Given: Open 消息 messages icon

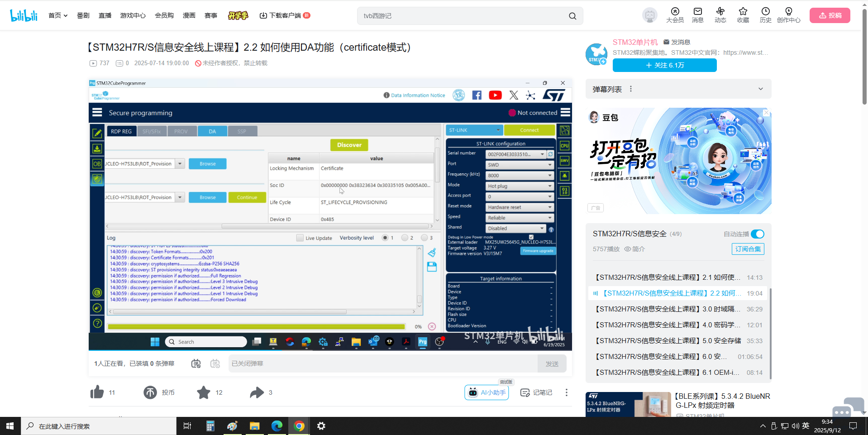Looking at the screenshot, I should coord(697,15).
